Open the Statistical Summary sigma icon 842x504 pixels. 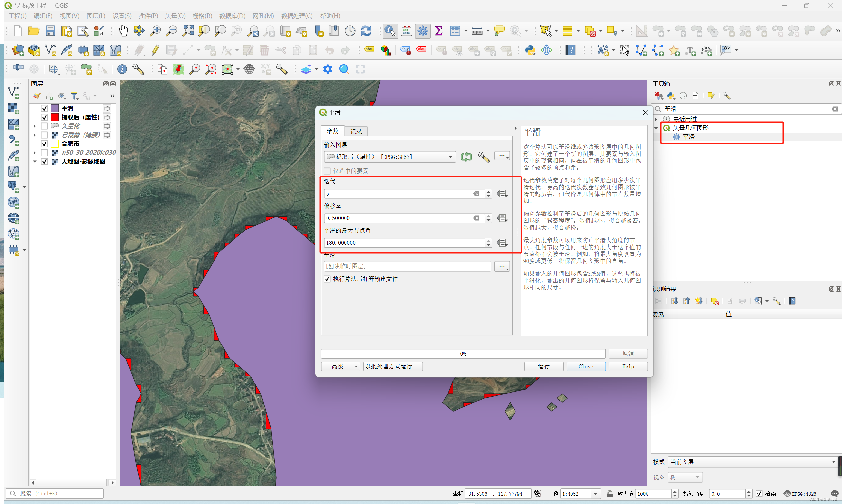tap(439, 31)
